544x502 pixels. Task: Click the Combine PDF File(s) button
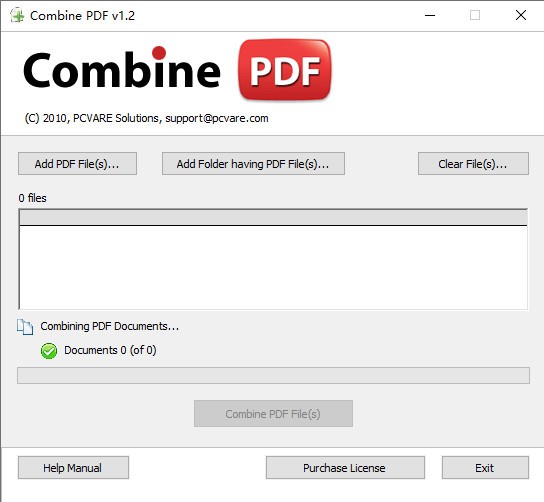(x=273, y=414)
